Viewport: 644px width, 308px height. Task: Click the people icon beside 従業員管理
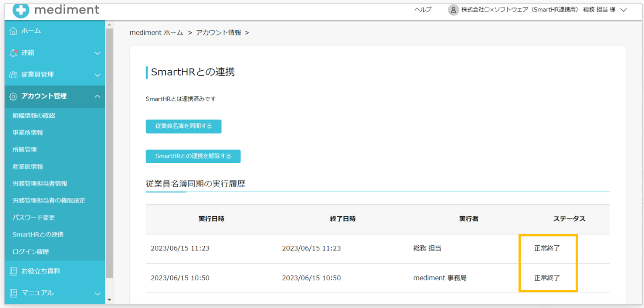pos(13,74)
